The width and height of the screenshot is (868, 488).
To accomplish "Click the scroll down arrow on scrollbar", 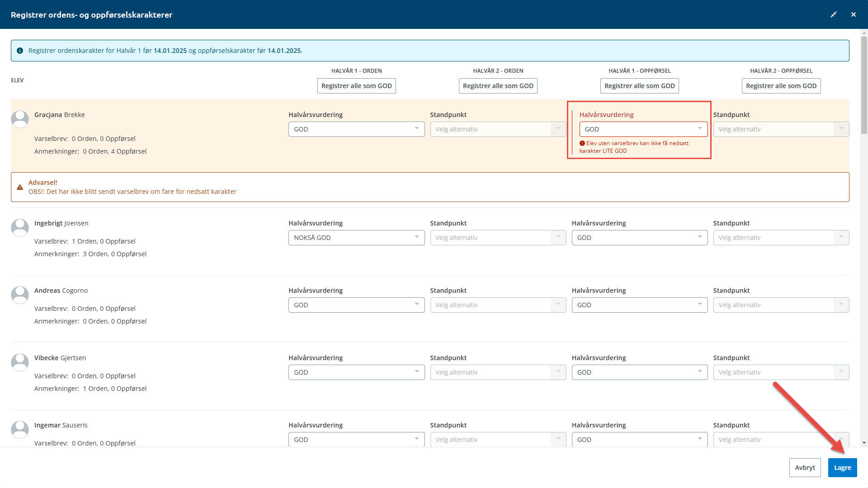I will click(x=864, y=443).
